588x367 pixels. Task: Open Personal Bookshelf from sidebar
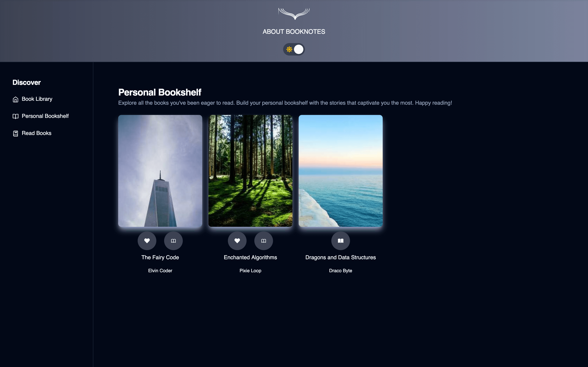45,116
